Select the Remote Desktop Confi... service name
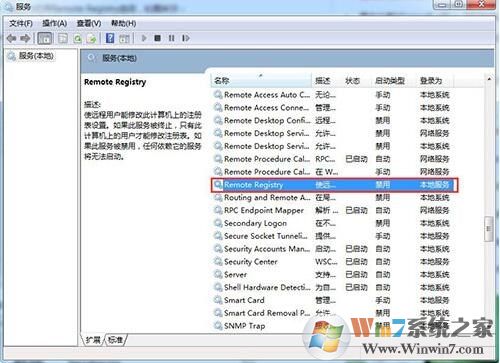Screen dimensions: 500x363 pos(267,120)
